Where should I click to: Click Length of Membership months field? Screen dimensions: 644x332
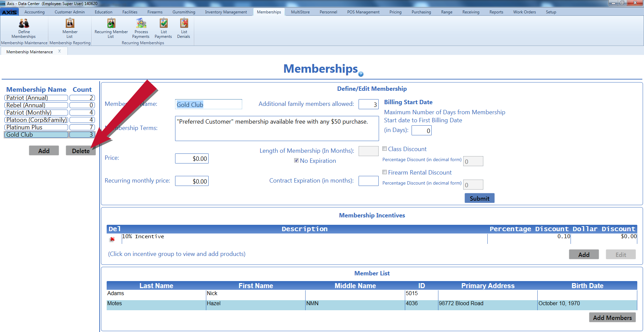tap(368, 151)
